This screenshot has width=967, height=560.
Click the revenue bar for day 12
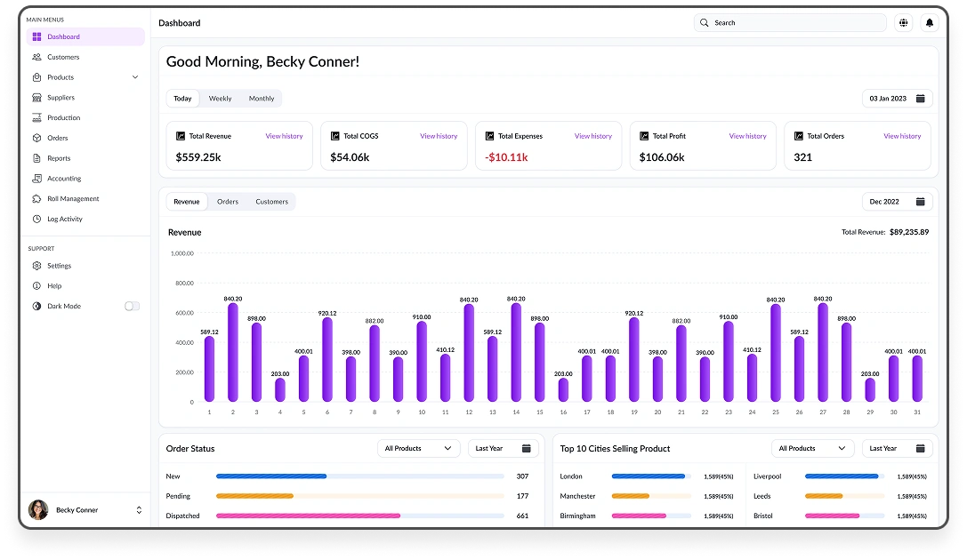pyautogui.click(x=470, y=353)
